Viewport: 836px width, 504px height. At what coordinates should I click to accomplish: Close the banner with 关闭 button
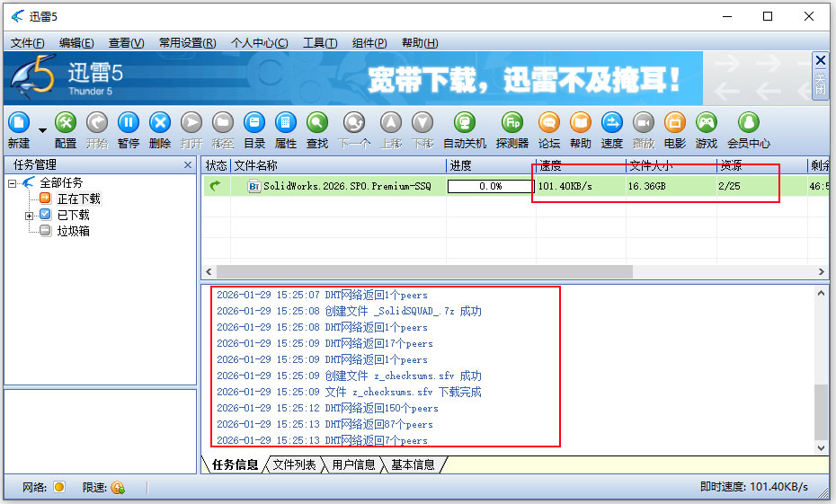coord(821,75)
